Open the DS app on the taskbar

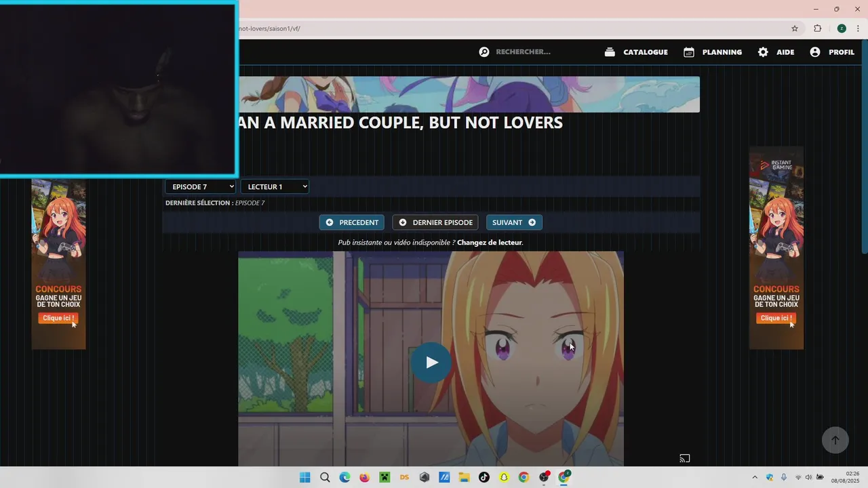tap(404, 477)
